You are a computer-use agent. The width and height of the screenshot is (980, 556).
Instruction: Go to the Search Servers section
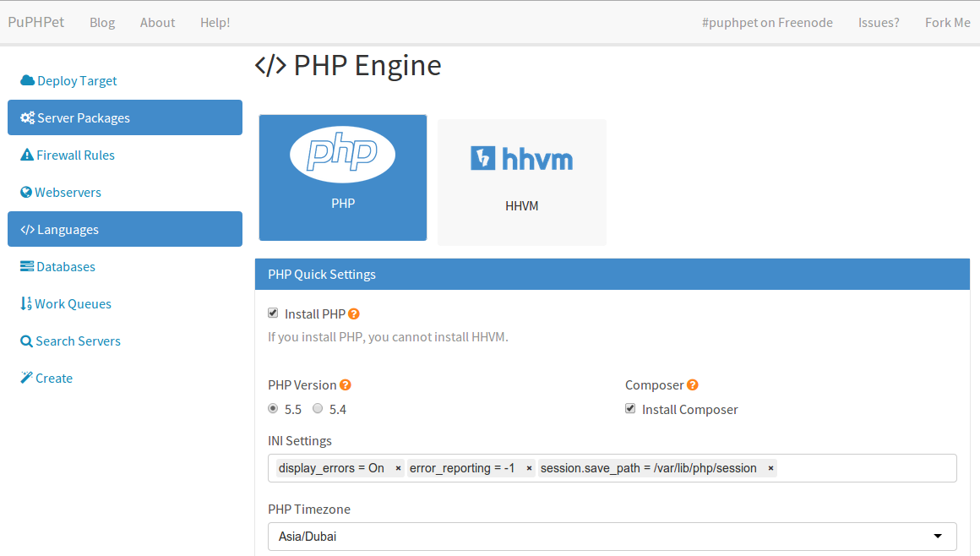pyautogui.click(x=125, y=341)
